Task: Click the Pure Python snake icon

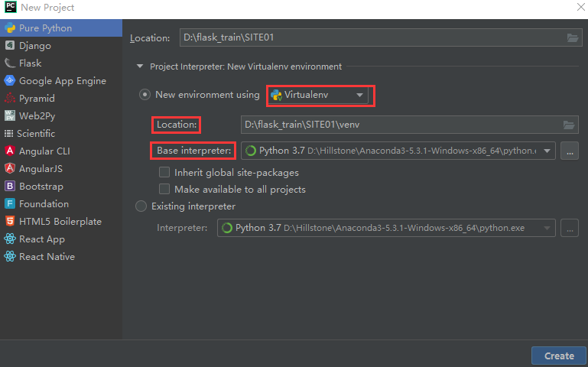Action: (x=10, y=28)
